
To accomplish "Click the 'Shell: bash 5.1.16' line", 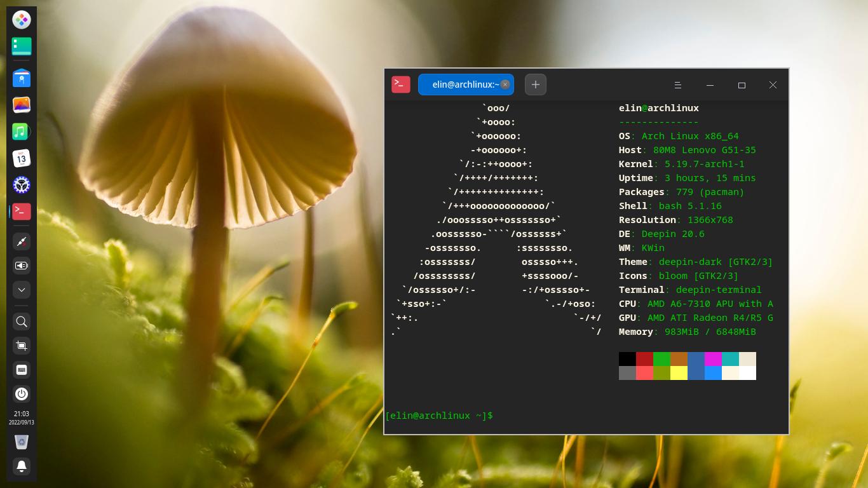I will coord(670,206).
